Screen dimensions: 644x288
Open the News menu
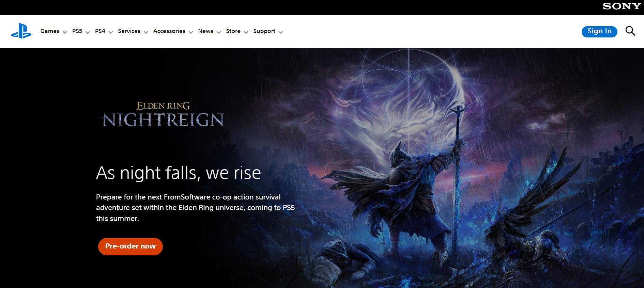(x=205, y=31)
